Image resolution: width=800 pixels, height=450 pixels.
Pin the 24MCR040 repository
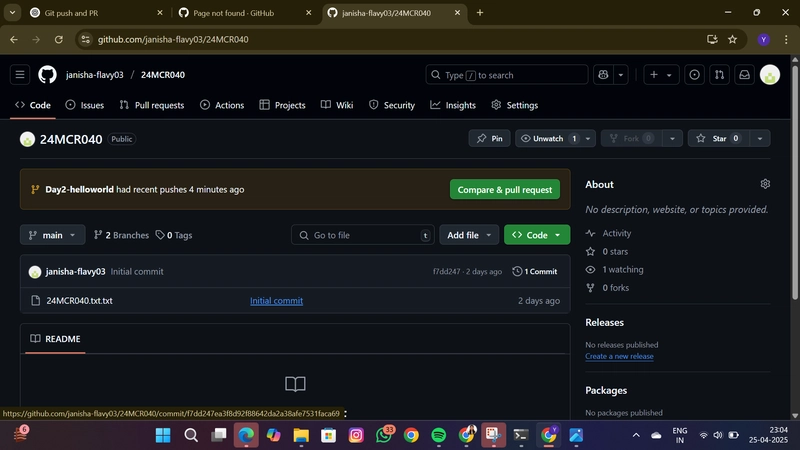click(489, 138)
